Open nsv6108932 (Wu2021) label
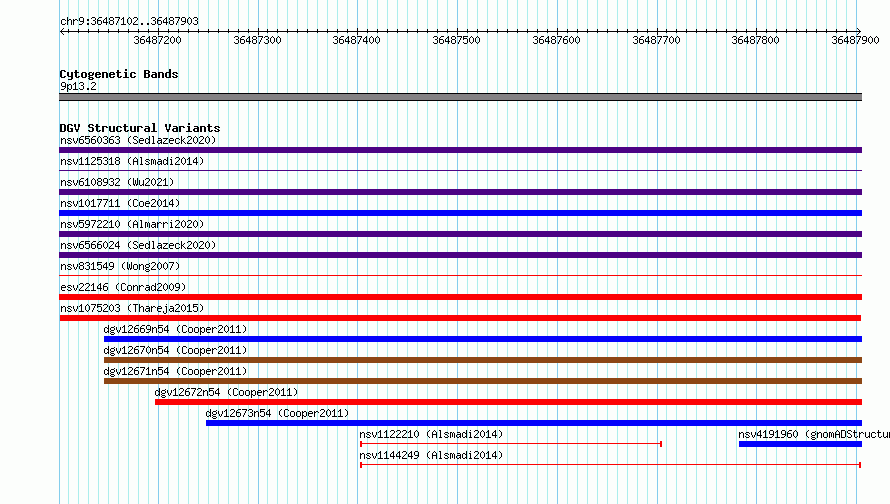The image size is (890, 504). [117, 182]
